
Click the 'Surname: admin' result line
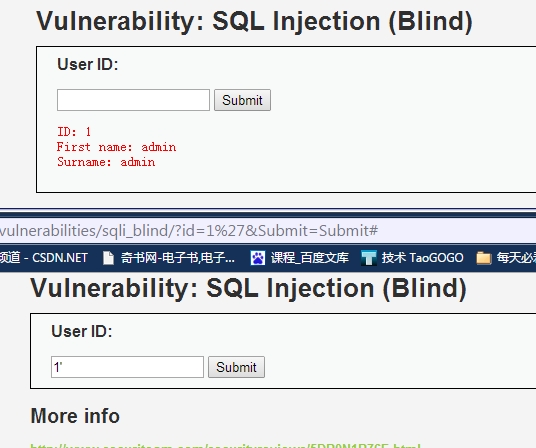click(106, 162)
